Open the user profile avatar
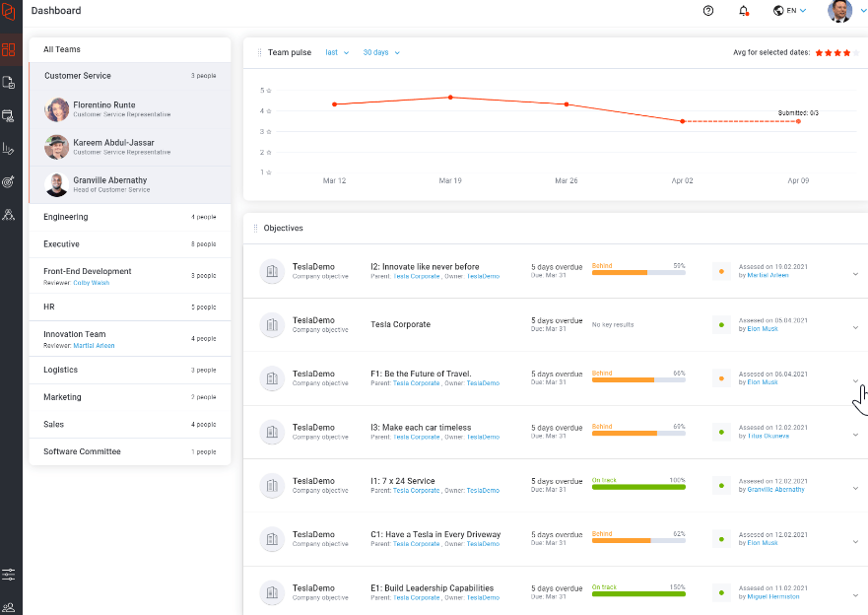This screenshot has width=868, height=615. (839, 11)
